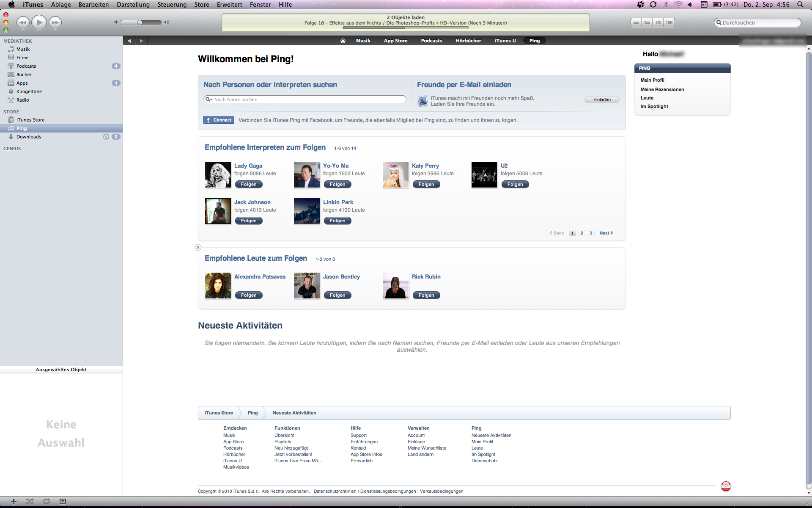The height and width of the screenshot is (508, 812).
Task: Open Im Spotlight in Ping panel
Action: click(x=654, y=106)
